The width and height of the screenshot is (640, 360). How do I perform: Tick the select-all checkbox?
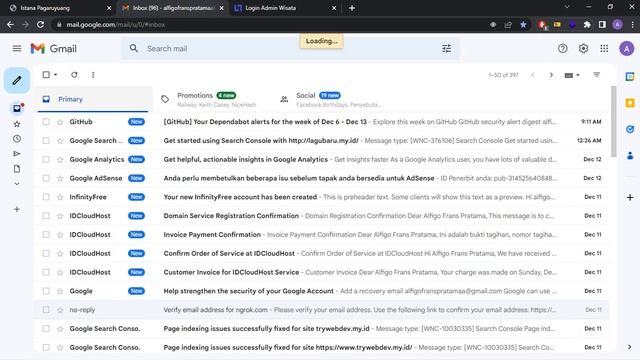46,75
